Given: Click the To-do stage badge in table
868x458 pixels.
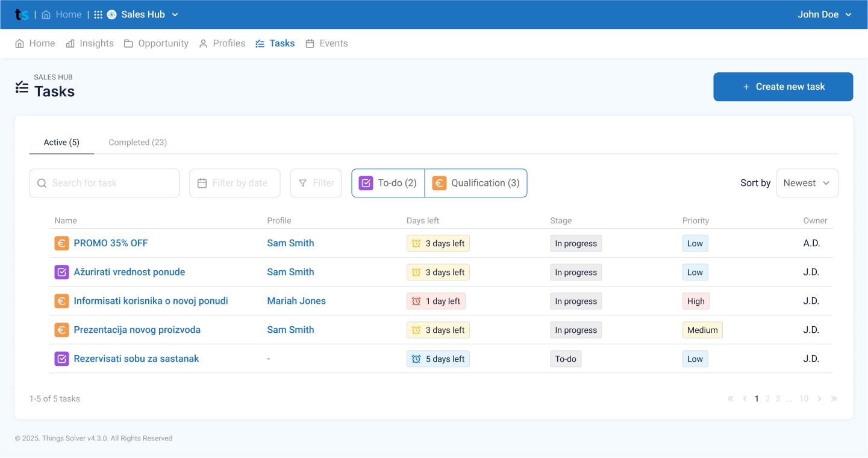Looking at the screenshot, I should 566,359.
